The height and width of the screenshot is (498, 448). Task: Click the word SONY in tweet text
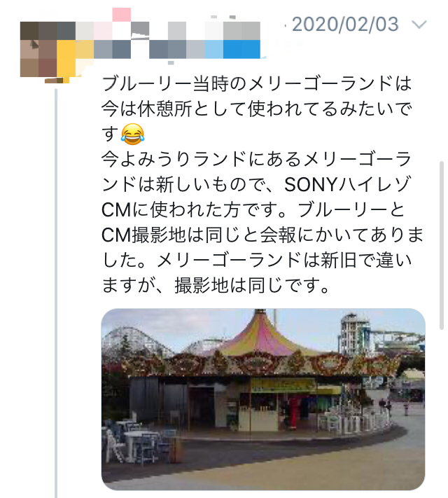point(311,184)
